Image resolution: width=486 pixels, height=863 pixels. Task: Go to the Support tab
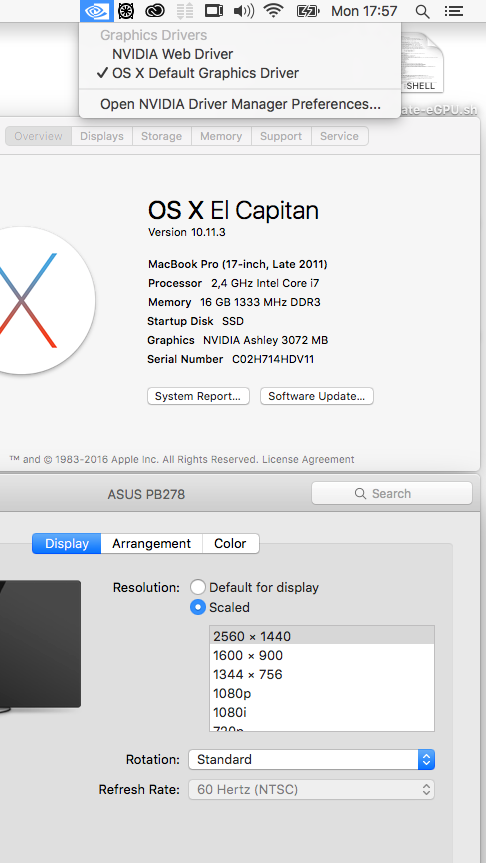point(281,136)
